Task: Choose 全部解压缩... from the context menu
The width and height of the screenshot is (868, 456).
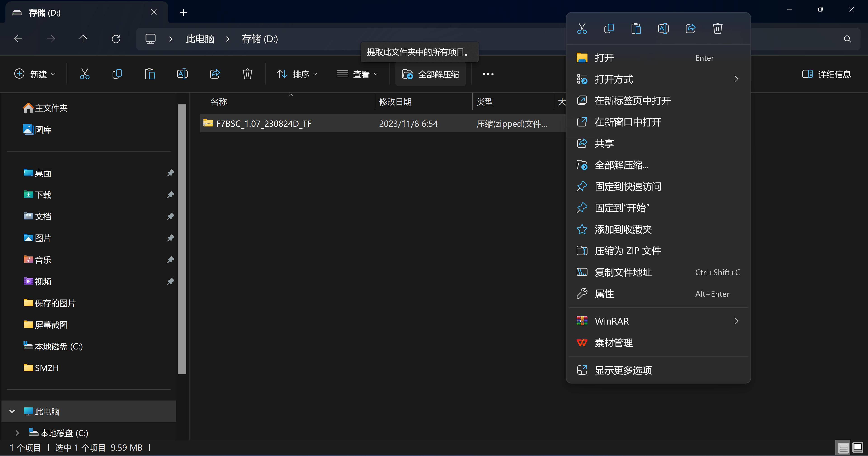Action: (621, 165)
